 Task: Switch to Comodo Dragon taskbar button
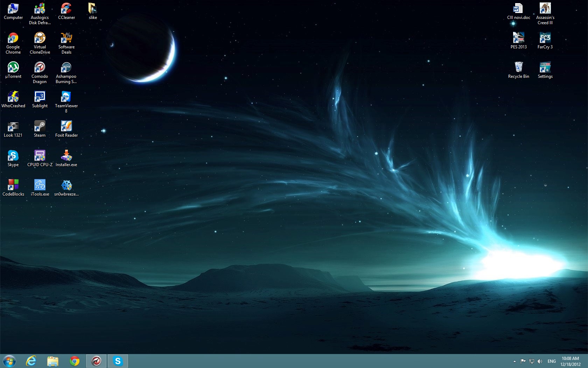(96, 361)
